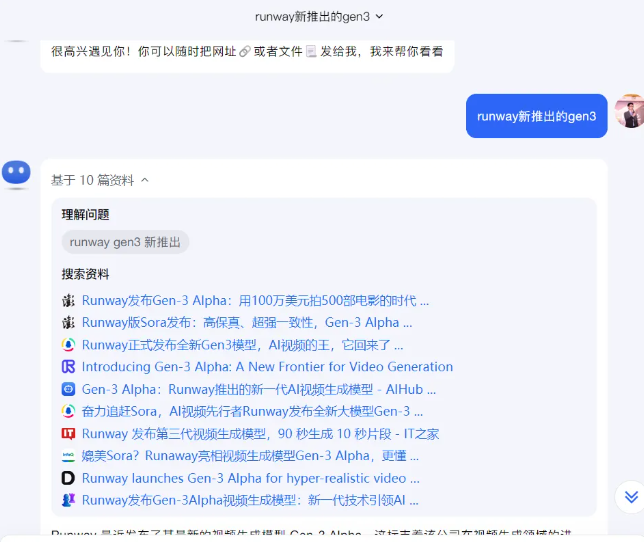Viewport: 644px width, 542px height.
Task: Open link 'Runway launches Gen-3 Alpha for hyper-realistic video'
Action: [x=251, y=478]
